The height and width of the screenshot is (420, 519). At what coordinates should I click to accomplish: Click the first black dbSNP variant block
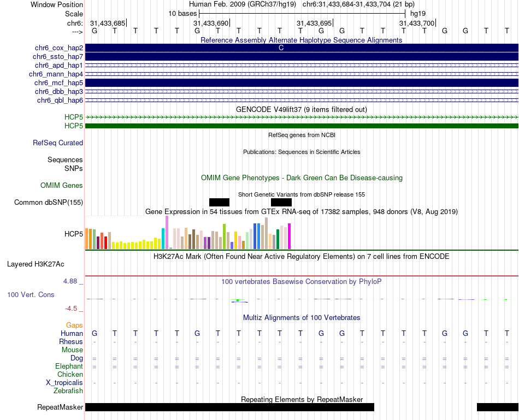[x=219, y=202]
